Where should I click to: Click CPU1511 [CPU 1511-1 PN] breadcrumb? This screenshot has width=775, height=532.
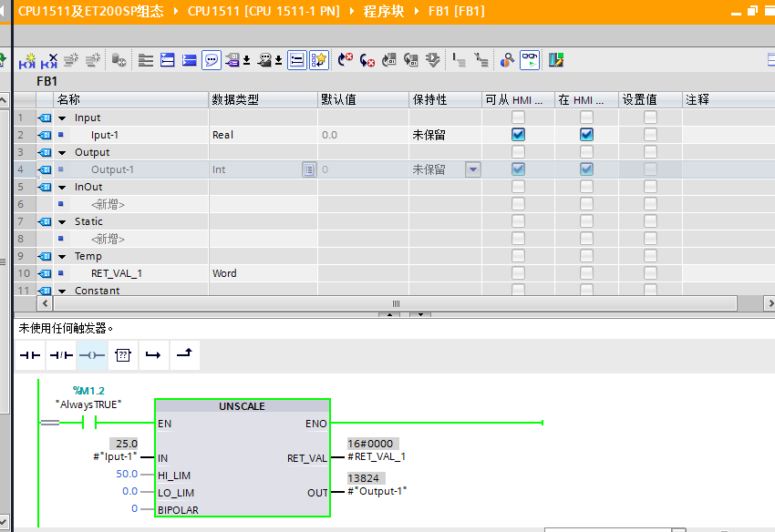click(263, 11)
